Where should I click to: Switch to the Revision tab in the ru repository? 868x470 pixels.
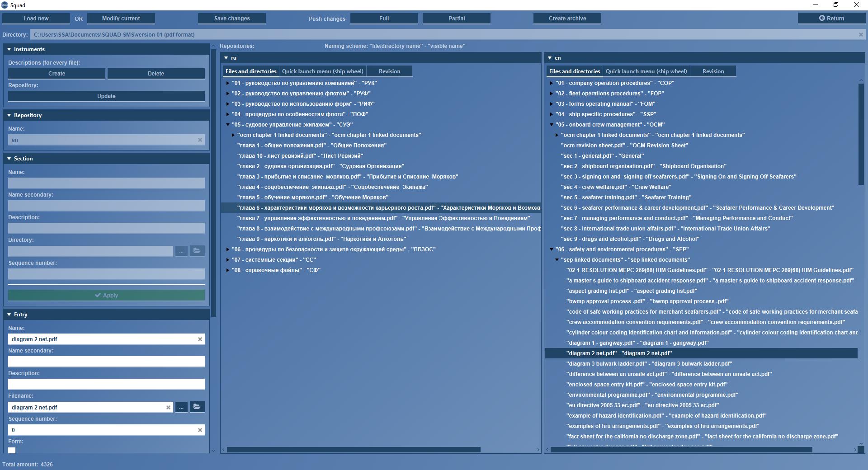tap(388, 71)
